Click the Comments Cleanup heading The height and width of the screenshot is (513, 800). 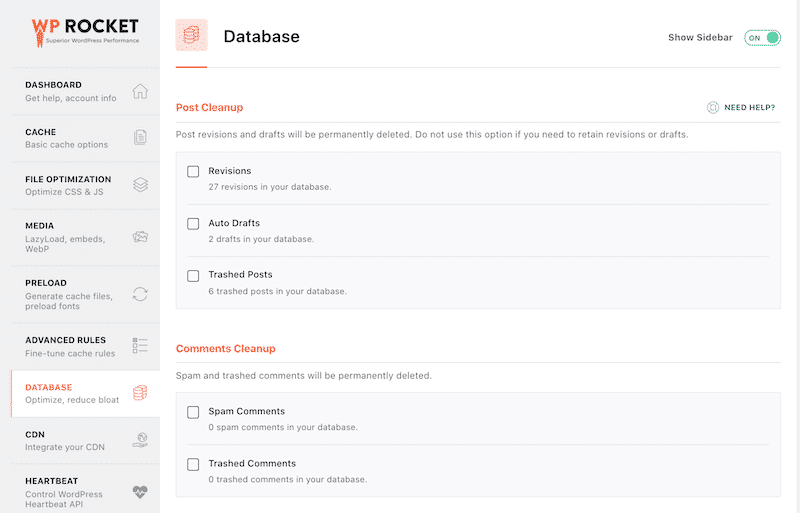coord(226,349)
